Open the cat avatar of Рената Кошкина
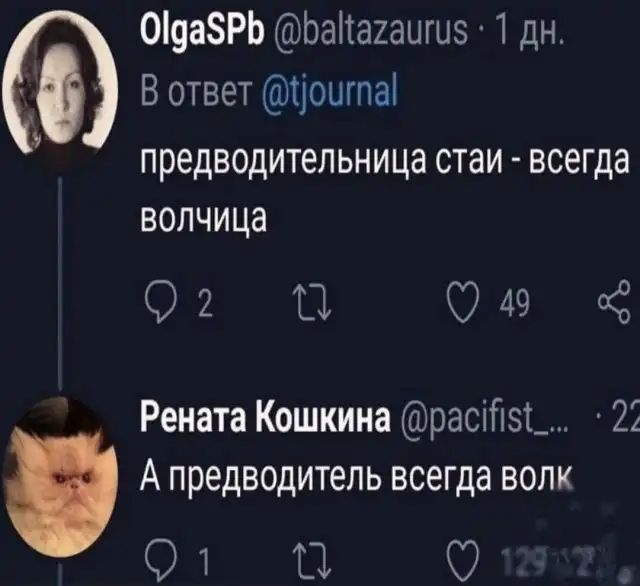Viewport: 640px width, 586px height. (60, 478)
